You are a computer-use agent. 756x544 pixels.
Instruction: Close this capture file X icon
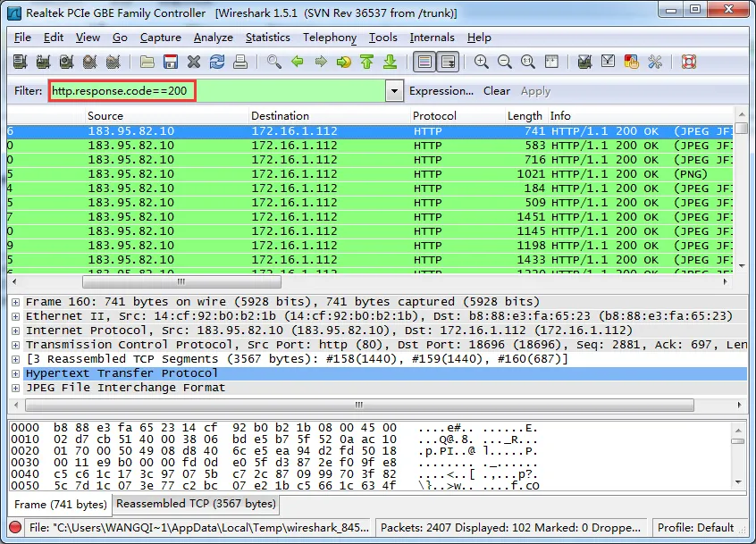[x=194, y=62]
